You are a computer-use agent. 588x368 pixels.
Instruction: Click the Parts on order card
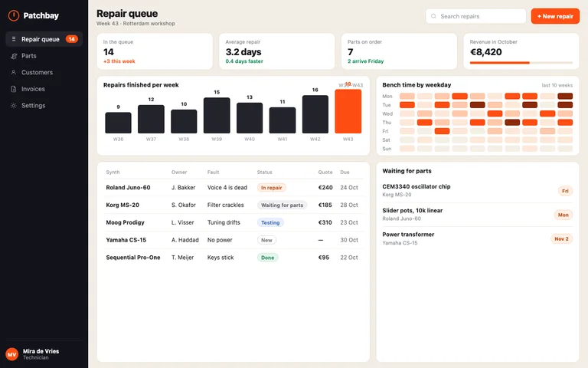point(399,51)
